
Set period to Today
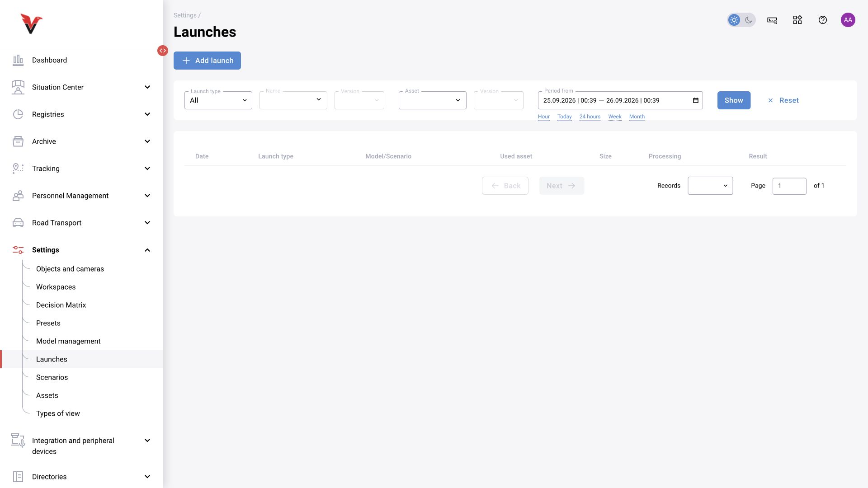(565, 117)
